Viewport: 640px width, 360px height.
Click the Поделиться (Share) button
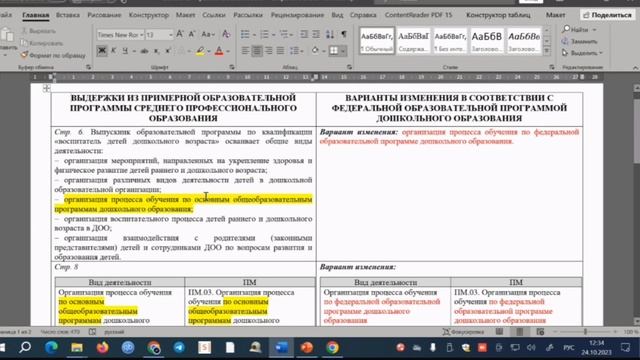[x=607, y=15]
